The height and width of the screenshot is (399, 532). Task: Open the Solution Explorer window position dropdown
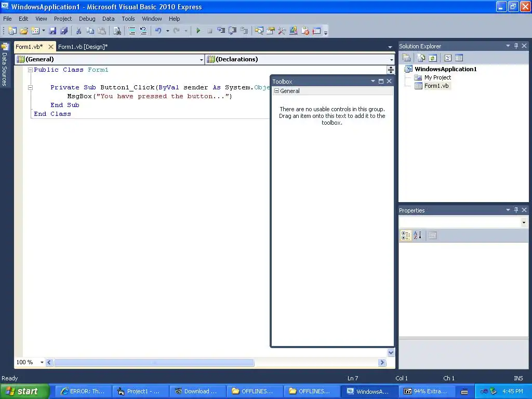point(508,46)
